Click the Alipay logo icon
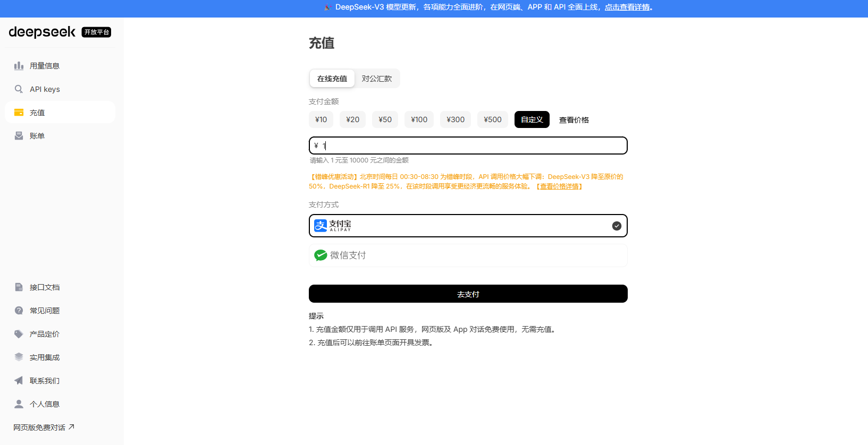This screenshot has height=445, width=868. [x=321, y=226]
